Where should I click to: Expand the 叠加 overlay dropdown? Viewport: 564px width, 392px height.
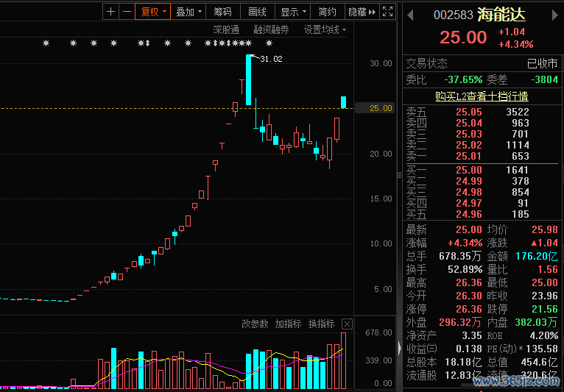188,12
